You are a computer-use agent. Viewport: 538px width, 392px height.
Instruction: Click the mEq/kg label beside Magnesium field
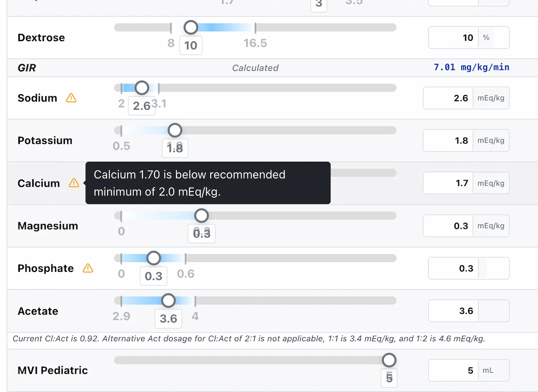[491, 226]
